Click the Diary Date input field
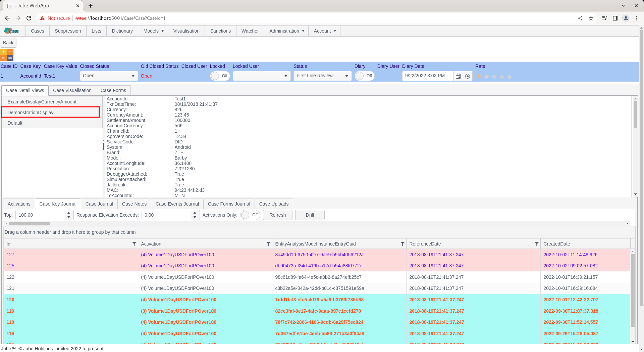This screenshot has width=644, height=352. 427,76
